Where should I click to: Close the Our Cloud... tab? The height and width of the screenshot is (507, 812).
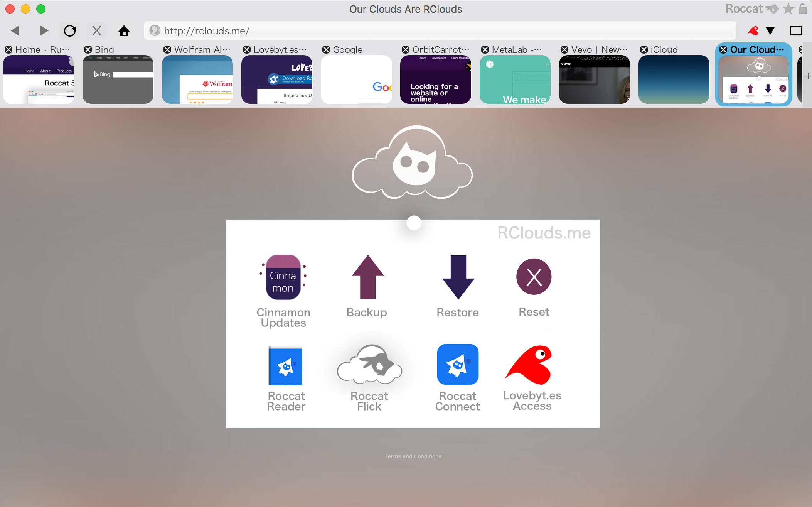click(723, 50)
